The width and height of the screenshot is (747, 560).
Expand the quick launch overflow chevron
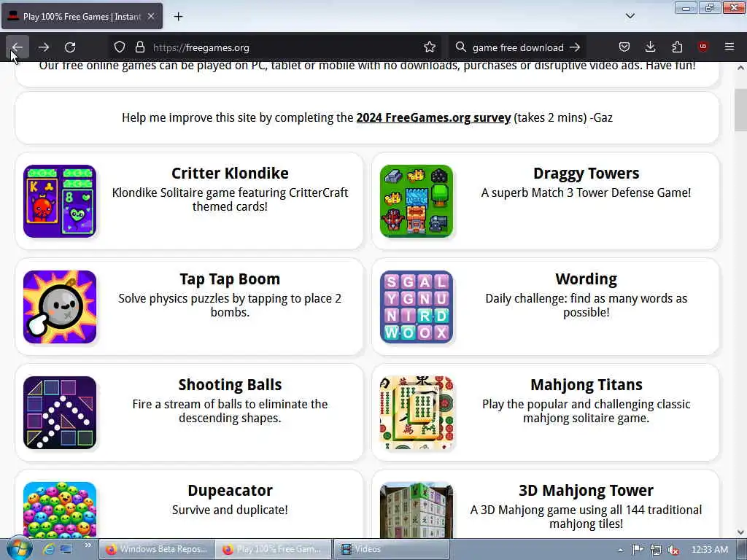pyautogui.click(x=88, y=545)
